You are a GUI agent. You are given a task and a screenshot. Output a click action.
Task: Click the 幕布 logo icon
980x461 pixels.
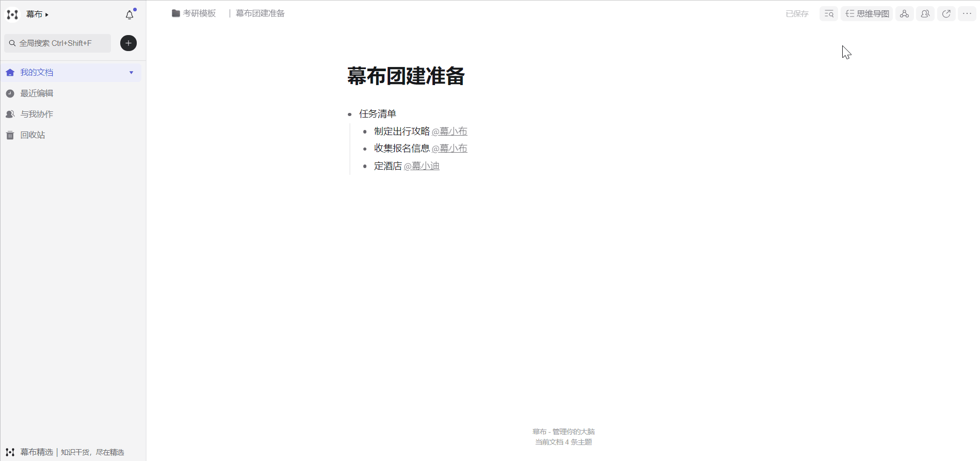12,14
